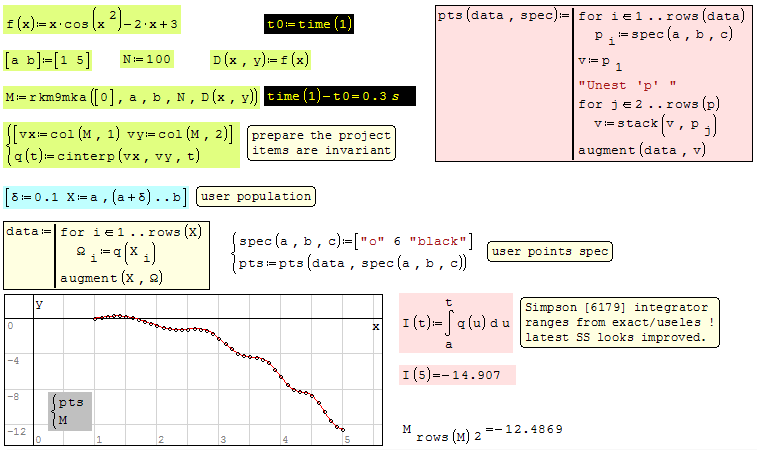This screenshot has height=450, width=757.
Task: Select the I(5)=-14.907 result
Action: point(456,376)
